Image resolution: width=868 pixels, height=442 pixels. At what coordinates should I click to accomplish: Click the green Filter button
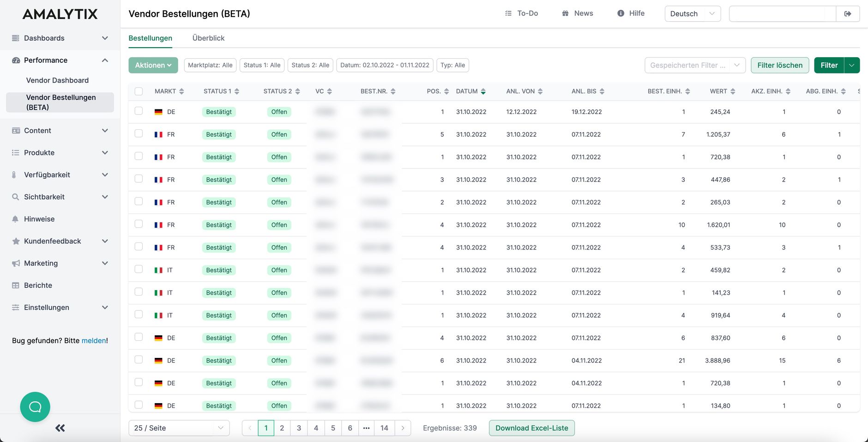[829, 65]
